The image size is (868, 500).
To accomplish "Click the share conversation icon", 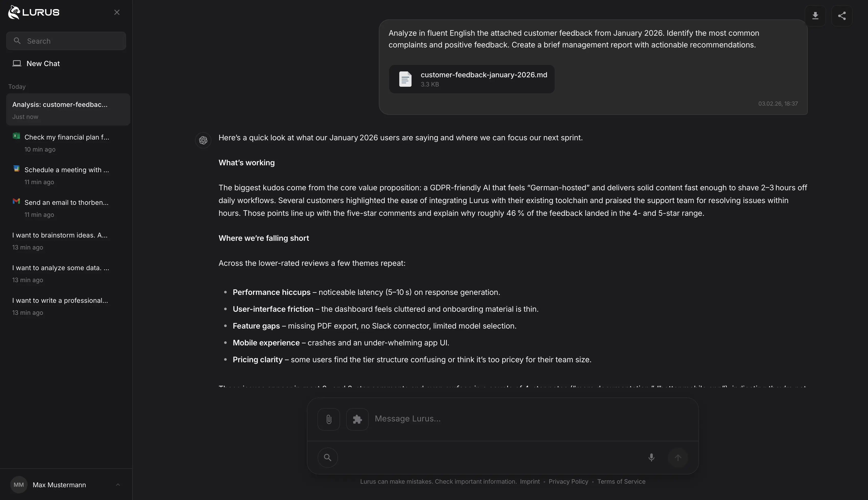I will pyautogui.click(x=841, y=16).
